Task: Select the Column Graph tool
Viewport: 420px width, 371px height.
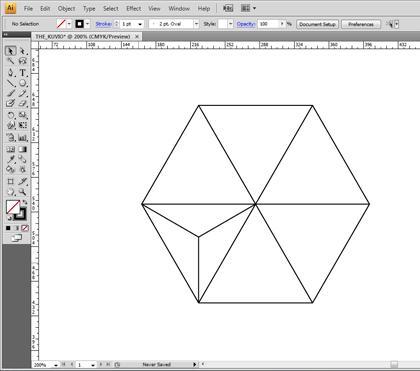Action: tap(22, 137)
